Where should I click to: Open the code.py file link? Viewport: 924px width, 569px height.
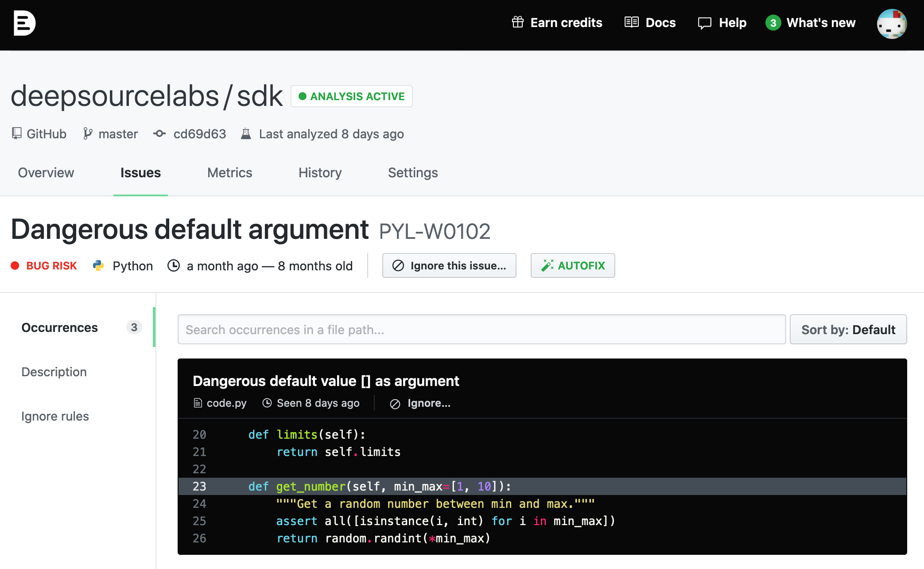tap(226, 403)
